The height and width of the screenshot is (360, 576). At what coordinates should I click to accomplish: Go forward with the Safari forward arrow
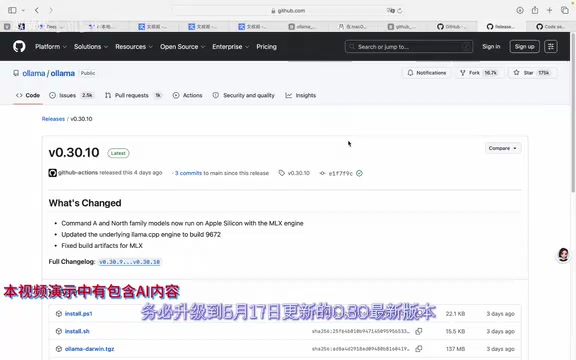(x=51, y=10)
